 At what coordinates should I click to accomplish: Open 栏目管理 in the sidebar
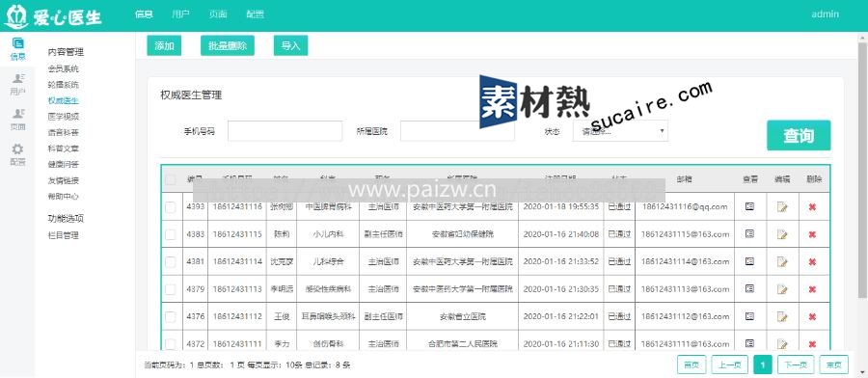[x=63, y=235]
